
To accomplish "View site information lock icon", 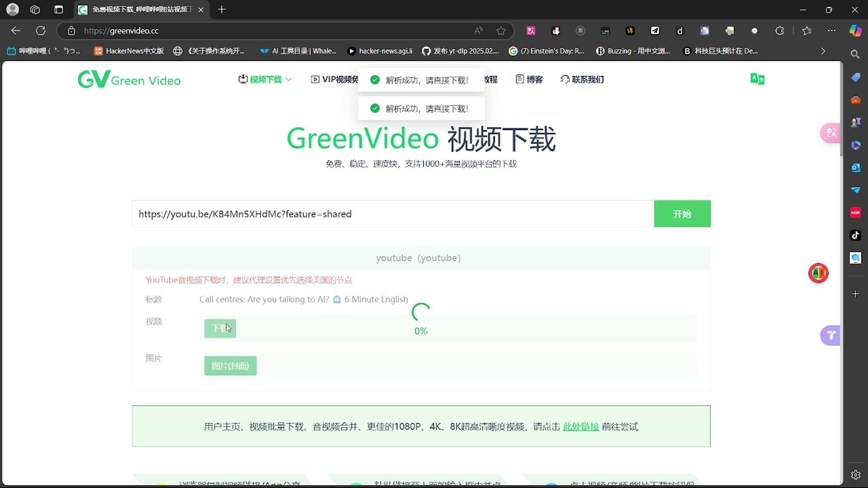I will (x=71, y=31).
